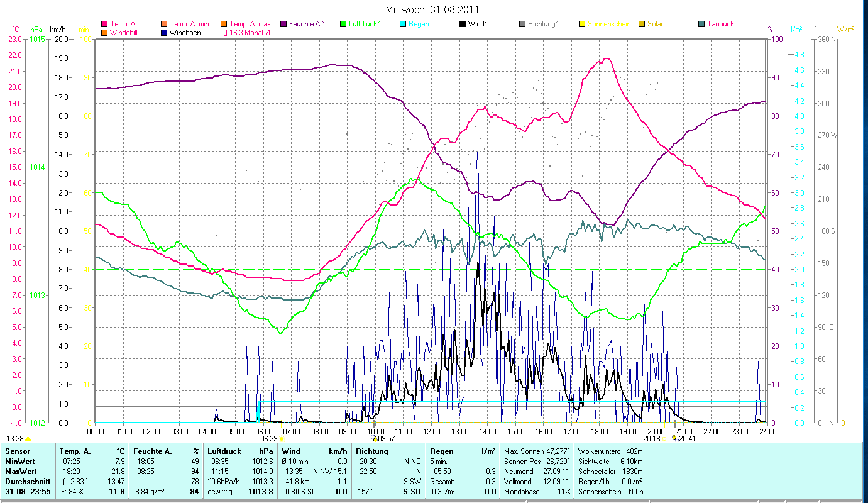This screenshot has width=868, height=503.
Task: Click the Taupunkt legend label
Action: point(722,24)
